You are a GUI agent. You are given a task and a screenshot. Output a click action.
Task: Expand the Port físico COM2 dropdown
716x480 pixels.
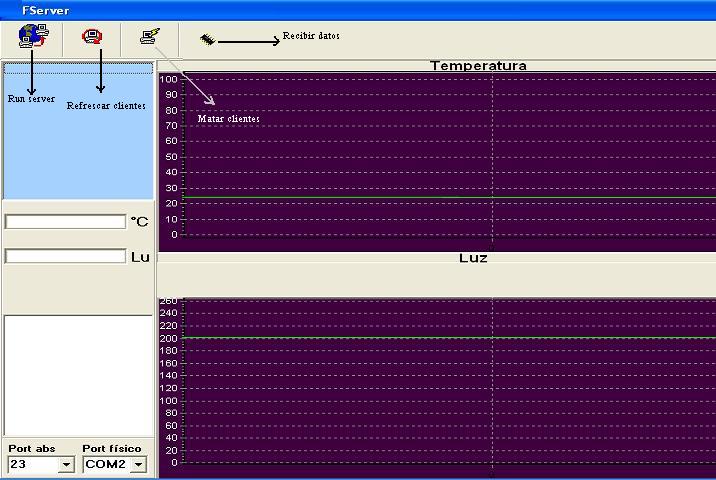(x=138, y=464)
